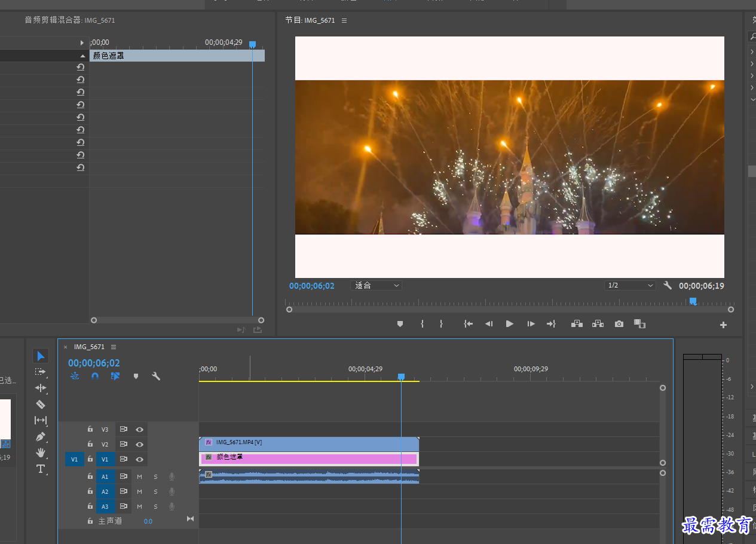Add marker in timeline panel
Viewport: 756px width, 544px height.
(136, 376)
